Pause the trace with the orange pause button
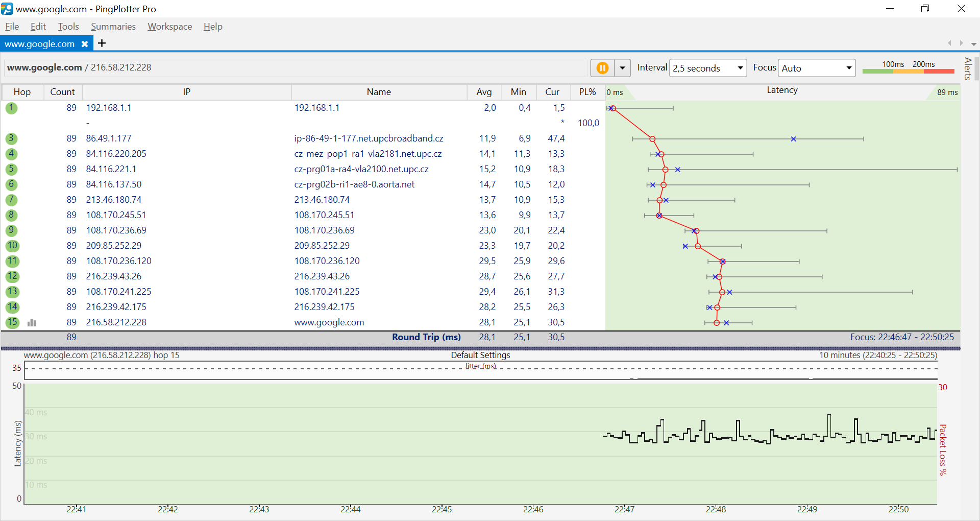 click(x=602, y=68)
